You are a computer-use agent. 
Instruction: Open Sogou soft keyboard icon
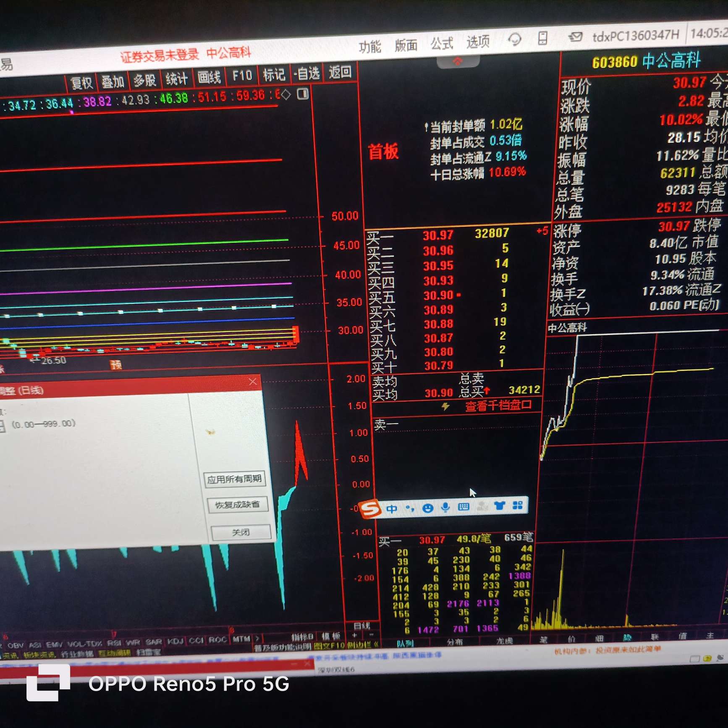(x=464, y=507)
